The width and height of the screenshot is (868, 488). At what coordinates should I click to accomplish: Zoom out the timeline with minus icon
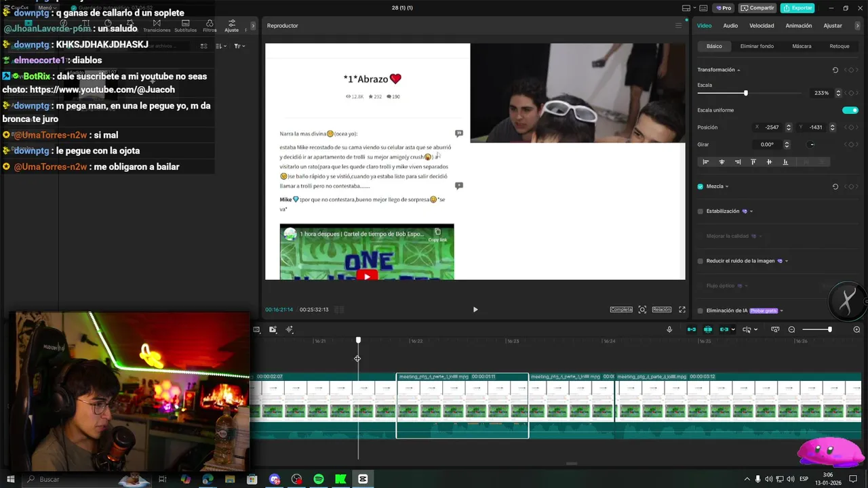click(791, 329)
